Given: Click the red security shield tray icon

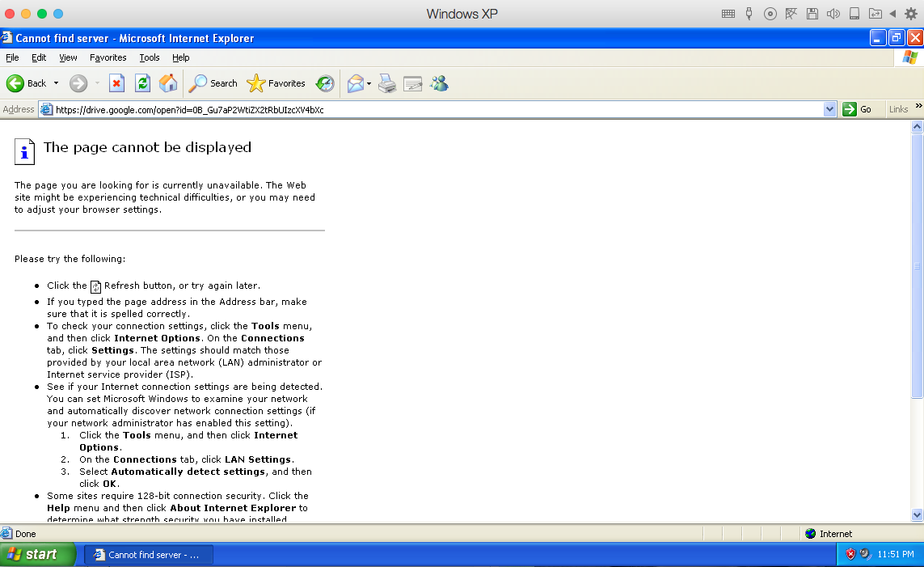Looking at the screenshot, I should [x=850, y=554].
